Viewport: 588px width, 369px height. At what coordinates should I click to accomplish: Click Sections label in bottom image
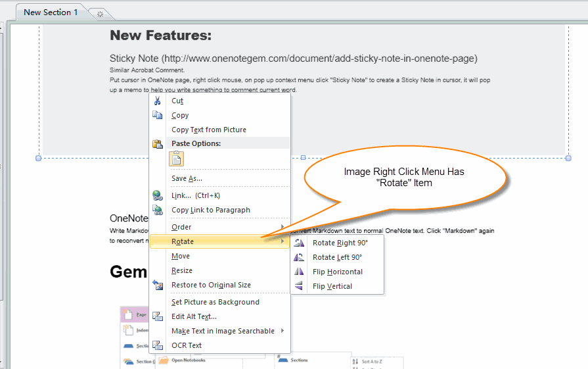299,360
